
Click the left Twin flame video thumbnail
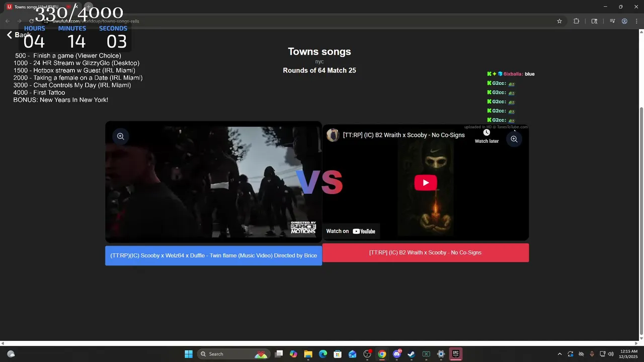(213, 182)
